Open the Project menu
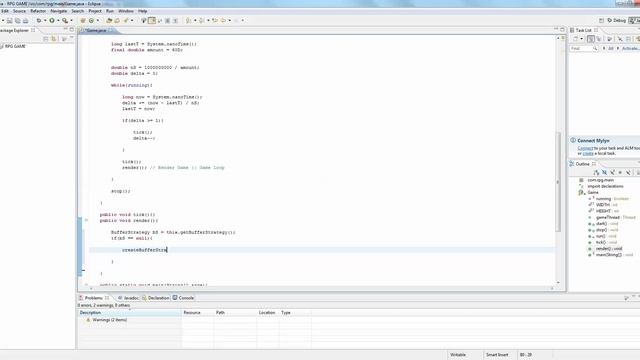Screen dimensions: 640x360 (95, 11)
